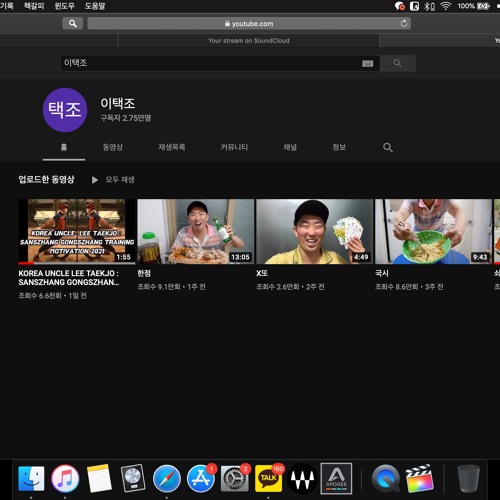Click the 이택조 search input field
The height and width of the screenshot is (500, 500).
pos(211,63)
